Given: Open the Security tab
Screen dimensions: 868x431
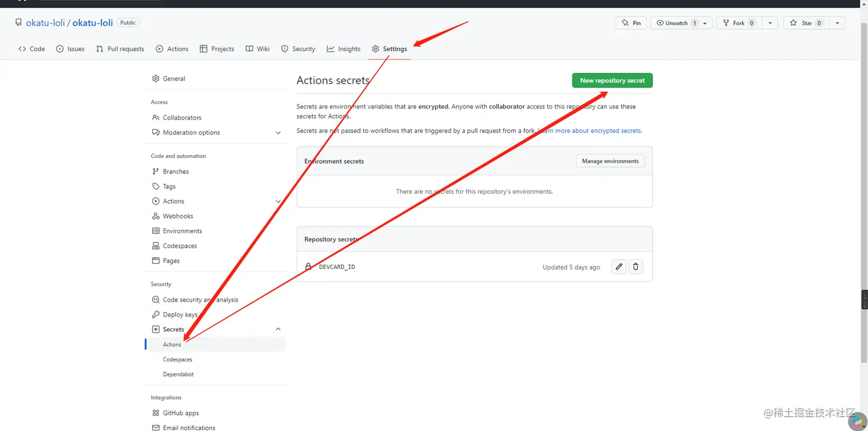Looking at the screenshot, I should (x=298, y=49).
